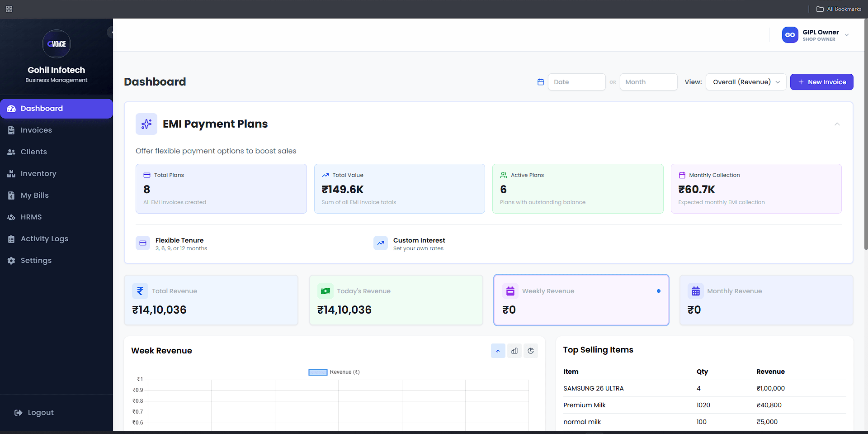Click the EMI Payment Plans sparkle icon
This screenshot has height=434, width=868.
(x=146, y=124)
